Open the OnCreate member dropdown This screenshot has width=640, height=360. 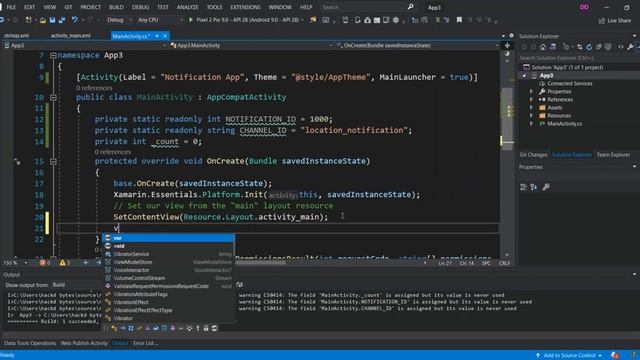click(x=418, y=45)
